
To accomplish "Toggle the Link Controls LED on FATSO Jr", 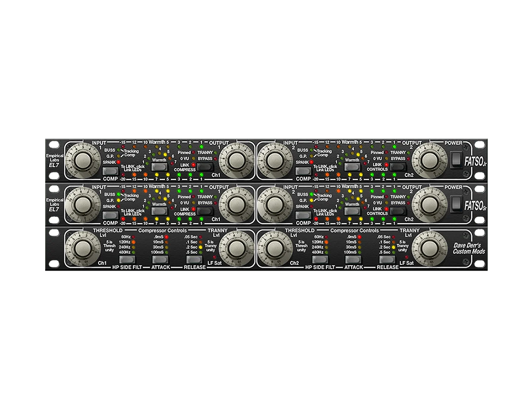I will 387,165.
